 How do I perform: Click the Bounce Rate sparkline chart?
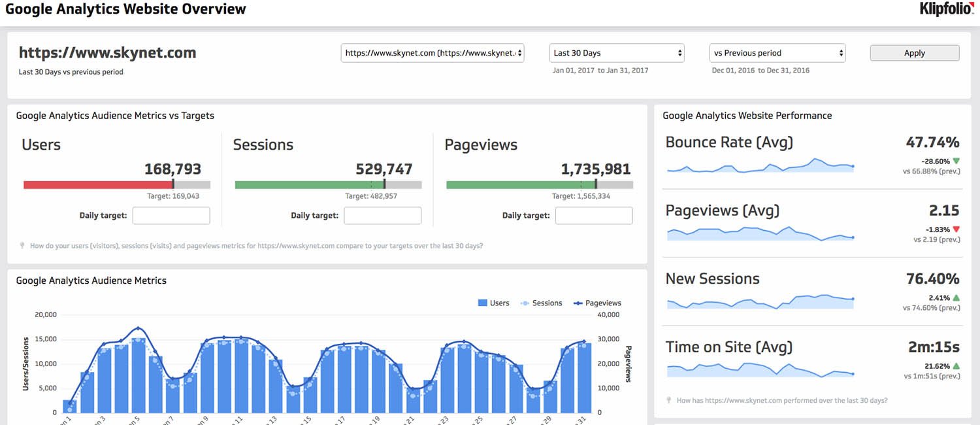760,167
